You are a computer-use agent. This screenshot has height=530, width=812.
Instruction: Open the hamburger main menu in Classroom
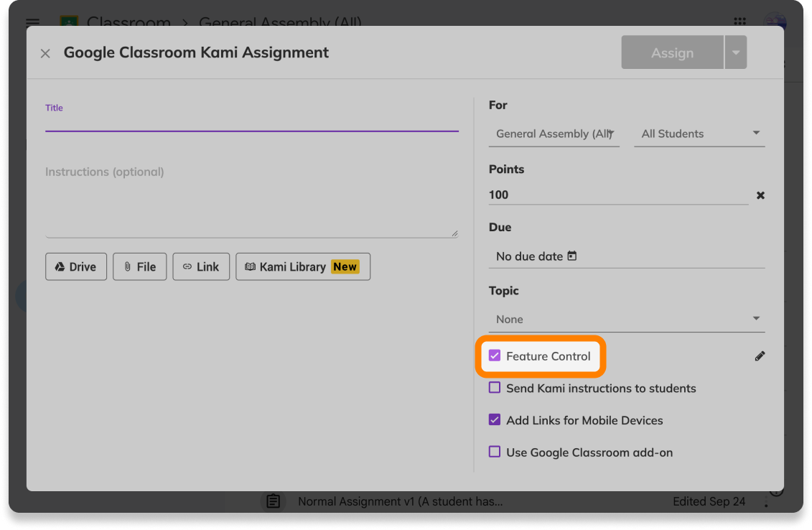pyautogui.click(x=32, y=22)
